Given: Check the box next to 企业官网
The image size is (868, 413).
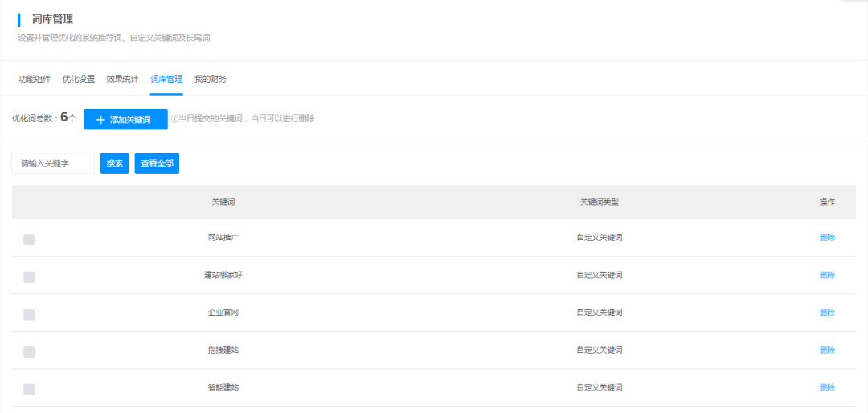Looking at the screenshot, I should click(x=29, y=313).
